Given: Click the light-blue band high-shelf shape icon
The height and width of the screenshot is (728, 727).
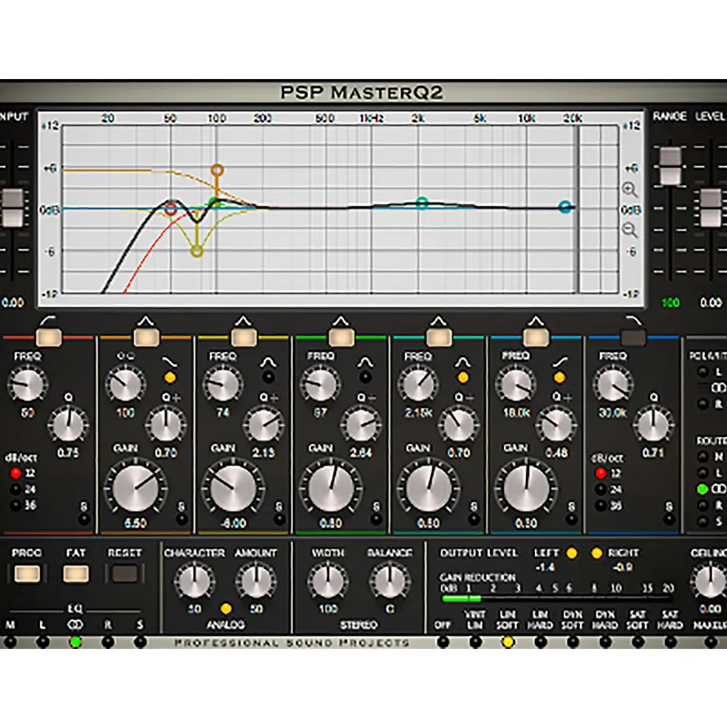Looking at the screenshot, I should 560,362.
